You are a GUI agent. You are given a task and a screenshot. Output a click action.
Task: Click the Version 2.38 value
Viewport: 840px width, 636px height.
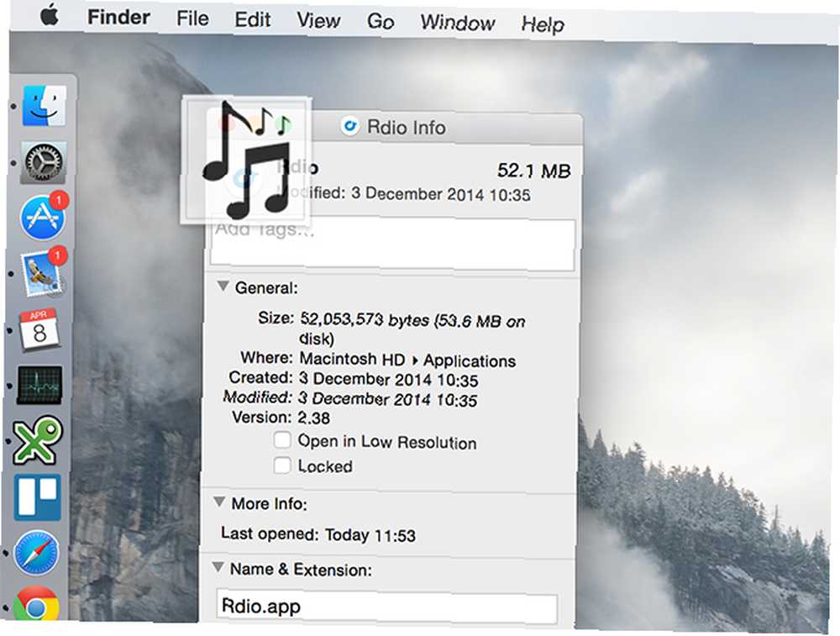pyautogui.click(x=313, y=418)
